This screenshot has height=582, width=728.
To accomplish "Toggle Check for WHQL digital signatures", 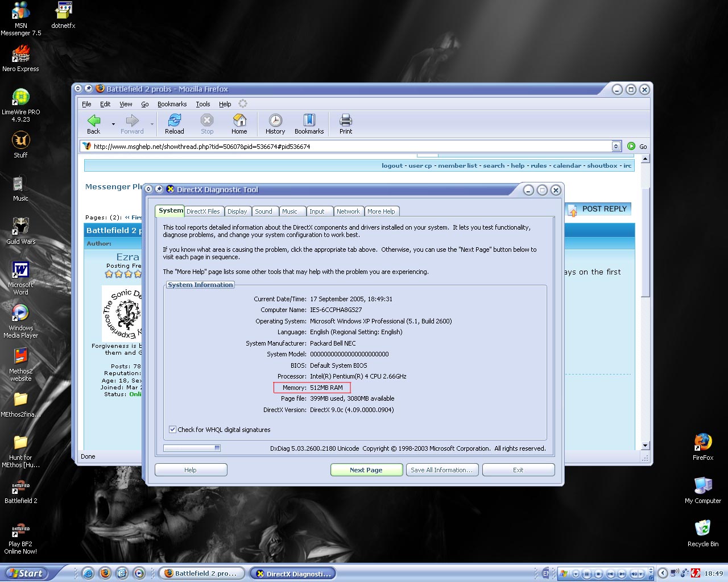I will [x=172, y=430].
